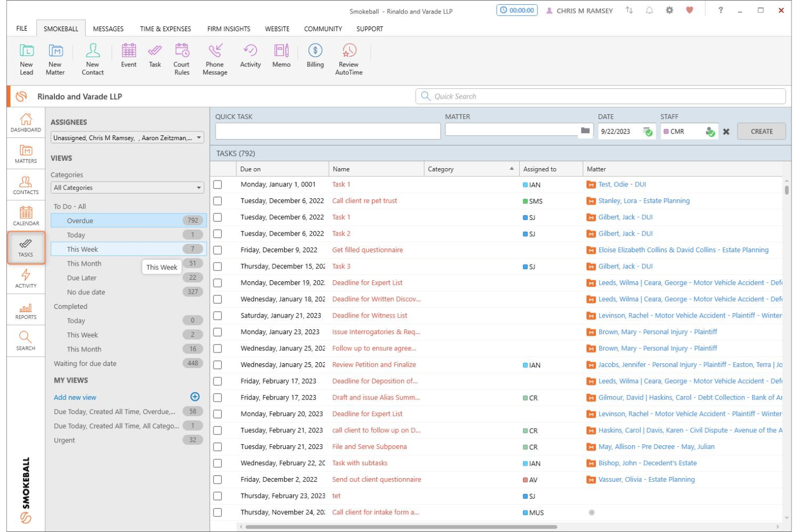This screenshot has width=798, height=532.
Task: Go to the COMMUNITY tab
Action: click(323, 29)
